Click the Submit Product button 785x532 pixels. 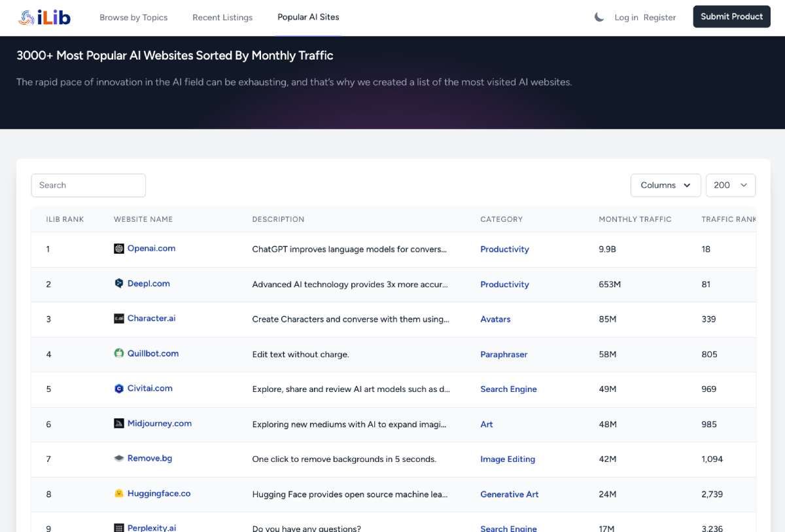[731, 16]
